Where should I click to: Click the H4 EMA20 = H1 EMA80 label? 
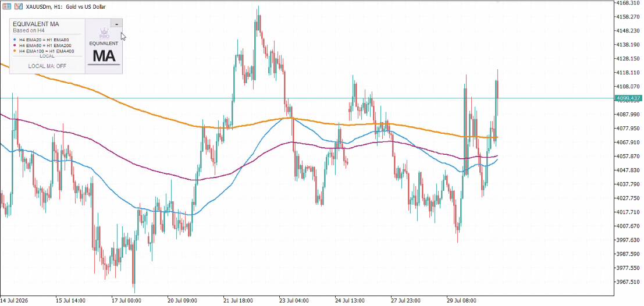click(x=44, y=40)
